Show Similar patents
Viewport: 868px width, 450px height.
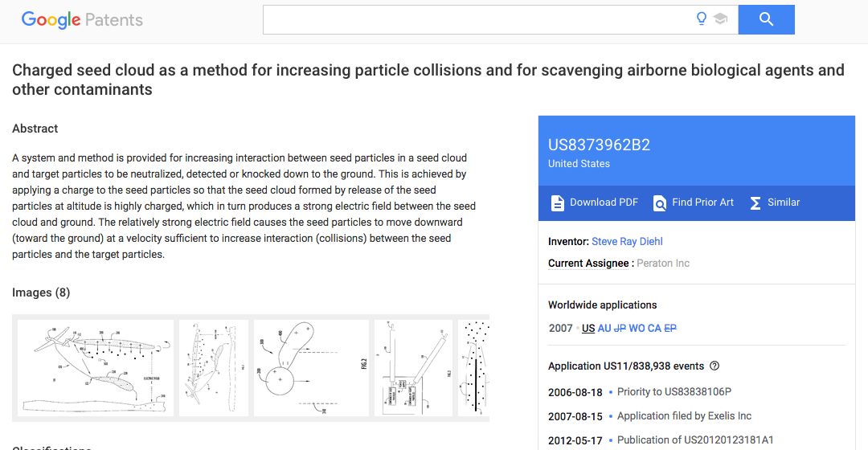pyautogui.click(x=775, y=202)
